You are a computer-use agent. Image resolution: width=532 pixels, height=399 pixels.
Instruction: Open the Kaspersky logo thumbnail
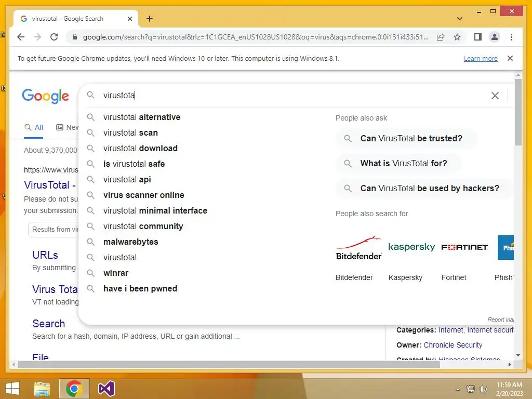[411, 247]
